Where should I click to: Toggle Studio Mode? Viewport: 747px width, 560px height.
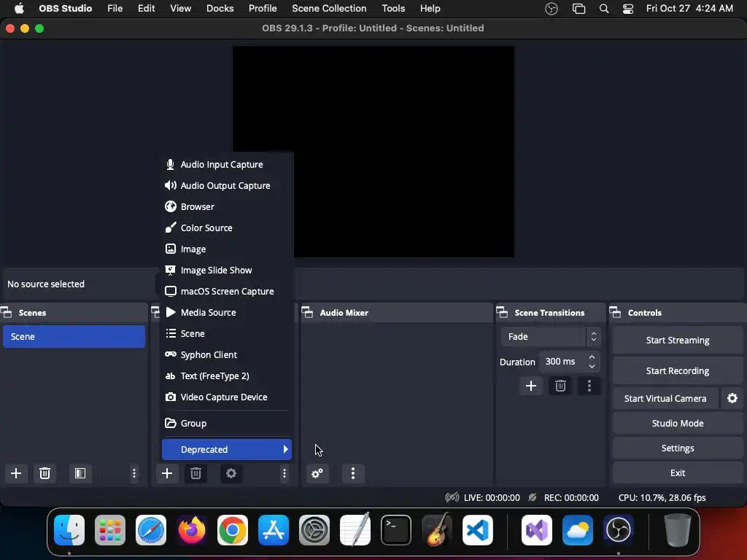(678, 424)
